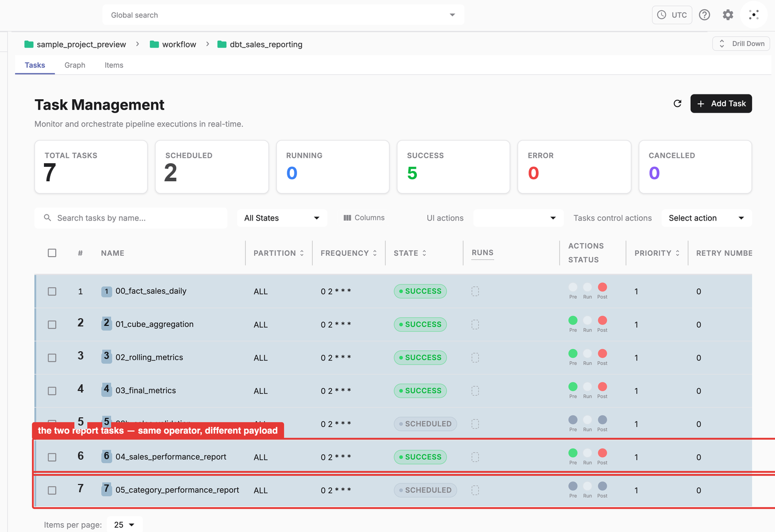Click runs icon for 02_rolling_metrics

475,357
